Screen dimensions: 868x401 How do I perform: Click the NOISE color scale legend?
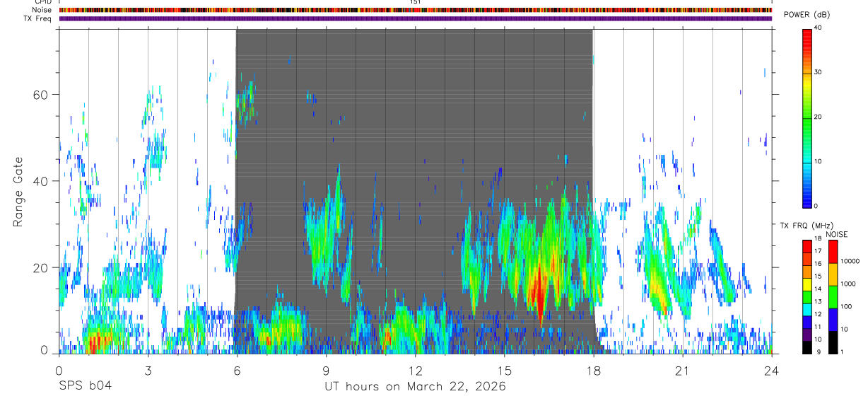pyautogui.click(x=833, y=296)
